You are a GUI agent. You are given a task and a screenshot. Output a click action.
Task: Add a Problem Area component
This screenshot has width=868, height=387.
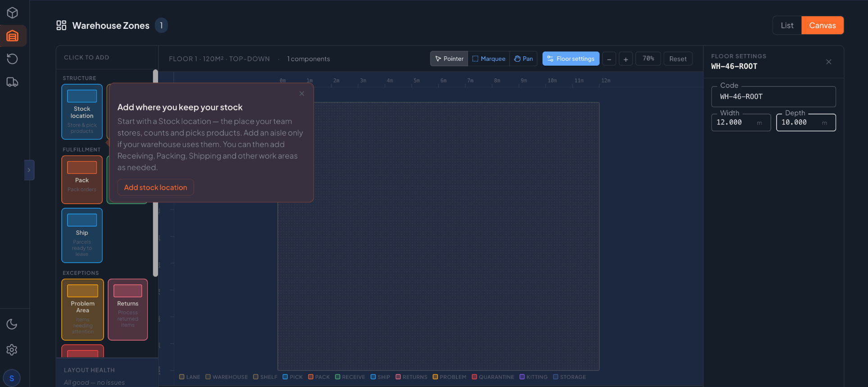[x=83, y=310]
